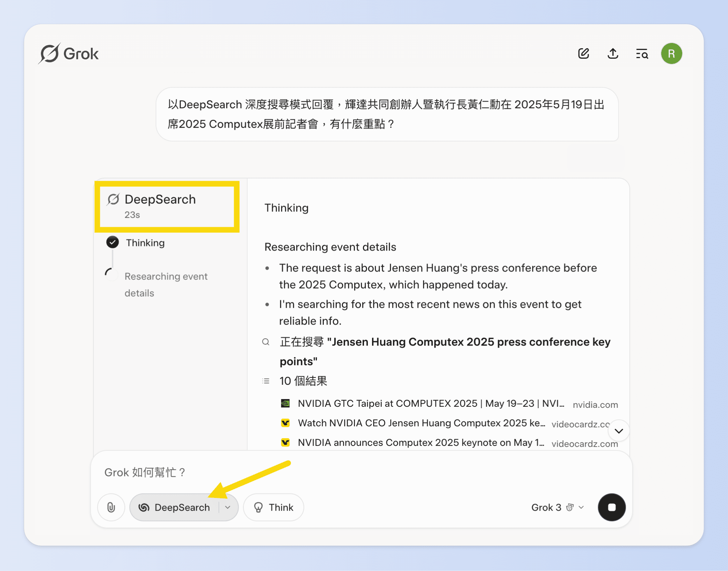Open the green R profile avatar

672,53
